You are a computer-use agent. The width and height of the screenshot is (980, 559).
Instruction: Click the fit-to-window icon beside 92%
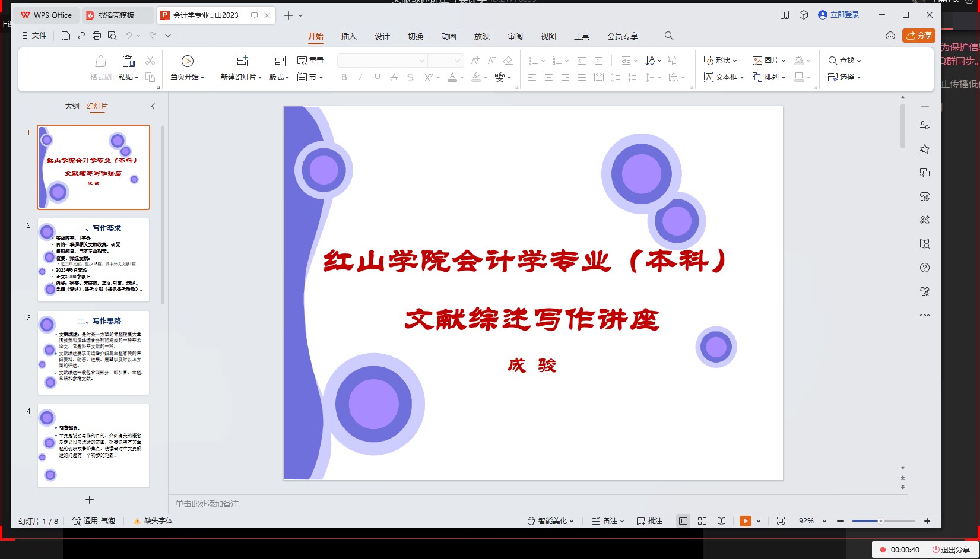click(781, 521)
